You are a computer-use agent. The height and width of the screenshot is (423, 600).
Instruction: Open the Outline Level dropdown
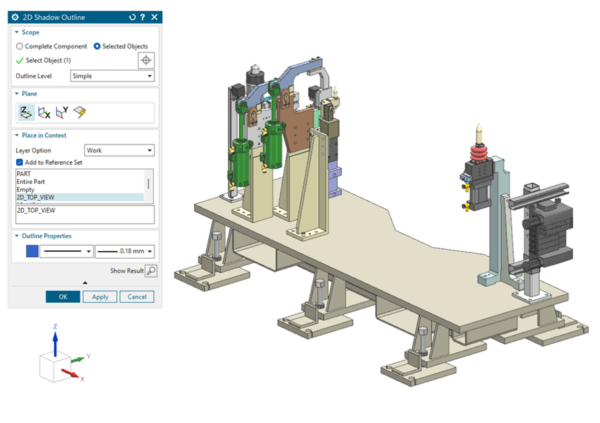(x=112, y=76)
